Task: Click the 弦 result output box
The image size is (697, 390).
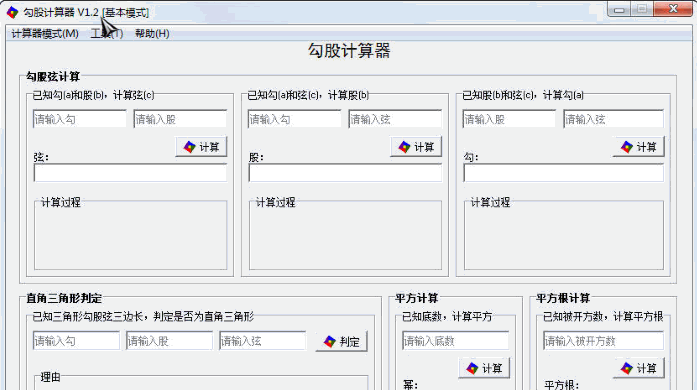Action: (x=130, y=173)
